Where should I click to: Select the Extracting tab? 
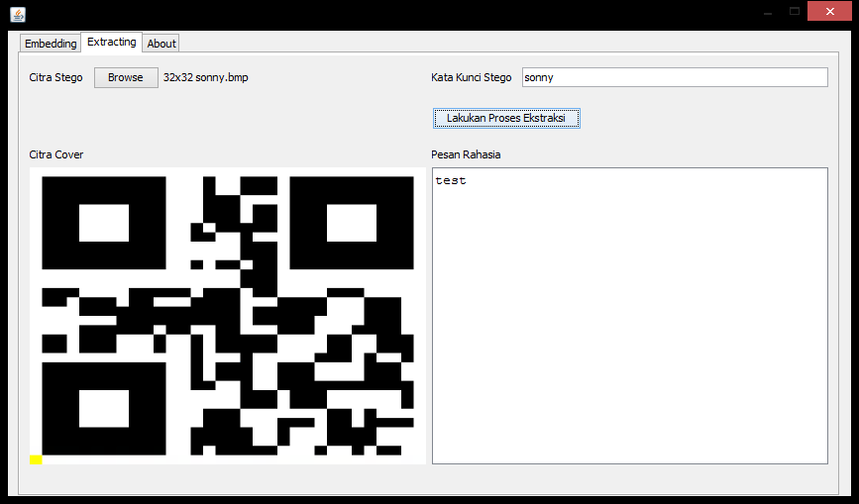pyautogui.click(x=112, y=43)
